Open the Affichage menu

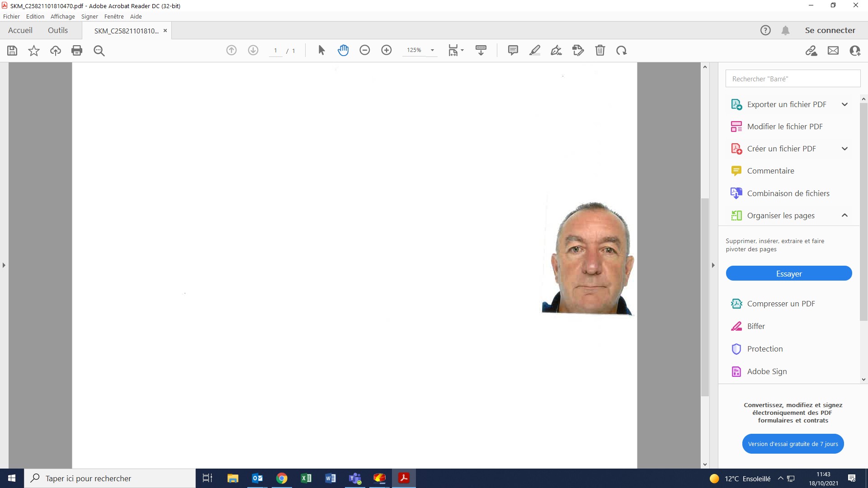(x=62, y=16)
